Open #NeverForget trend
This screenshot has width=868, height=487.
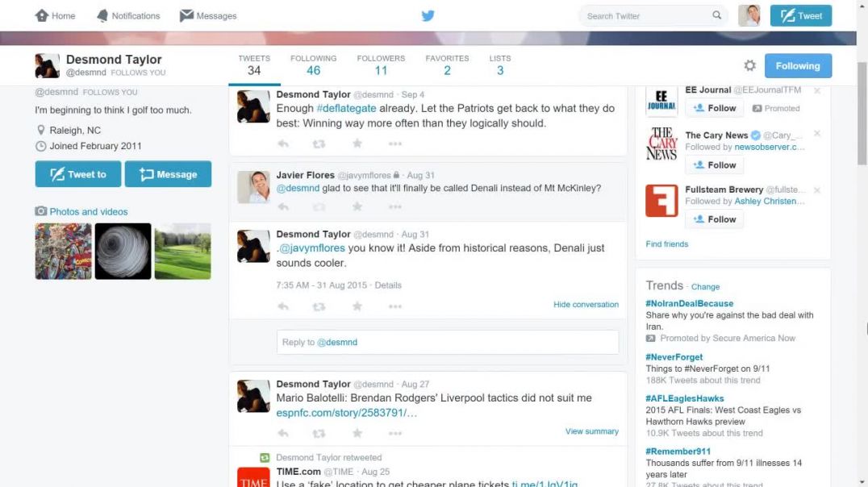tap(674, 357)
